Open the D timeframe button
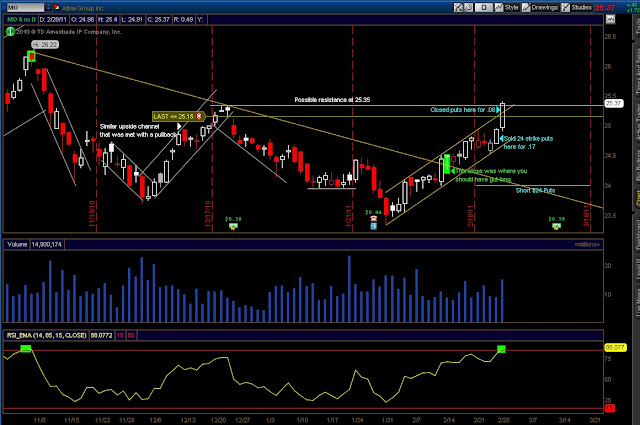The image size is (640, 425). [484, 7]
